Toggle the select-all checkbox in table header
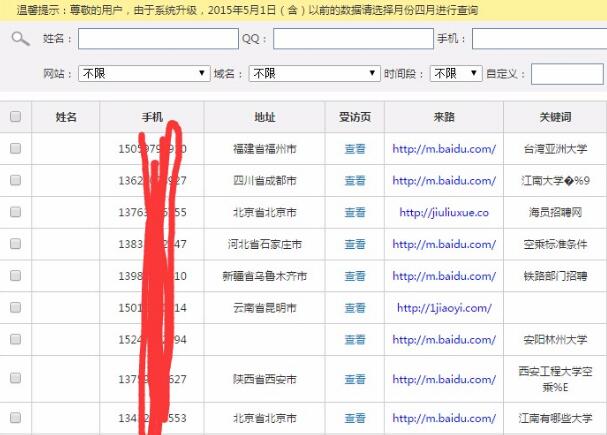 [15, 117]
